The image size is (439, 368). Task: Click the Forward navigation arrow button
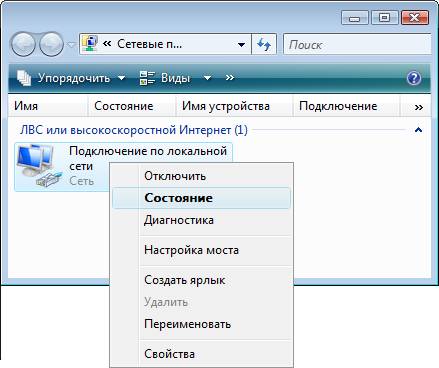click(x=51, y=44)
